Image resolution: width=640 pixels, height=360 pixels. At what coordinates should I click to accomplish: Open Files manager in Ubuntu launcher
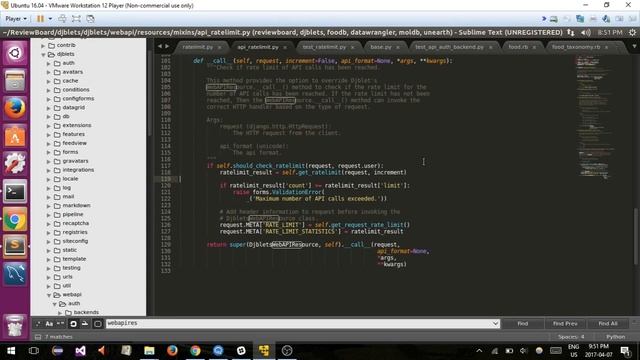pos(15,81)
